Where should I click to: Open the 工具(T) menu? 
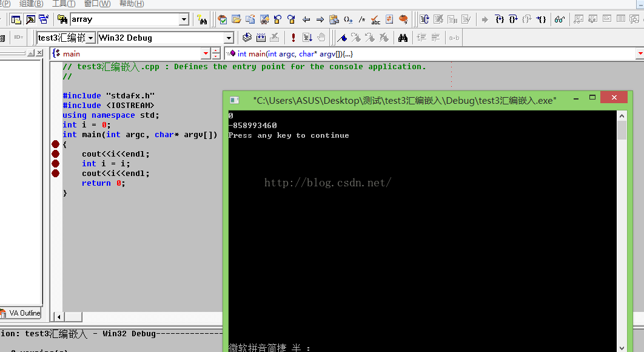[64, 4]
